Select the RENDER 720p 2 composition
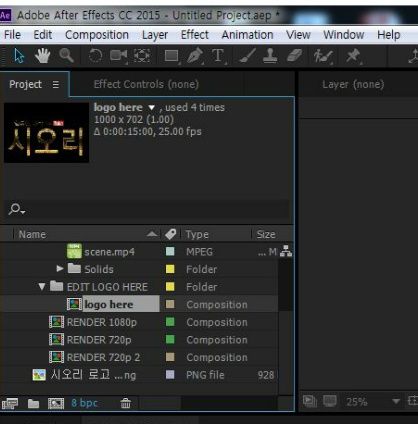The image size is (418, 424). click(103, 357)
